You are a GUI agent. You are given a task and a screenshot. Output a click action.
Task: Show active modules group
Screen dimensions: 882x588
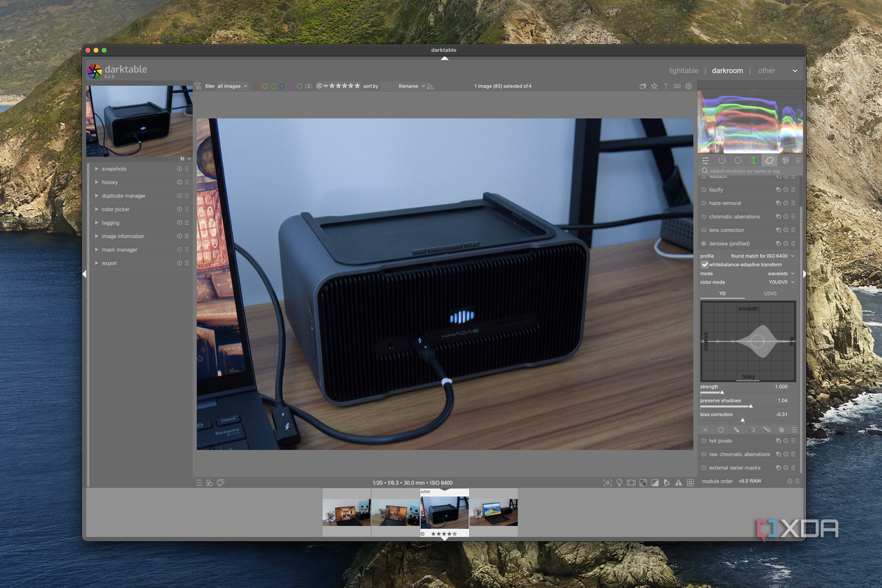tap(722, 160)
